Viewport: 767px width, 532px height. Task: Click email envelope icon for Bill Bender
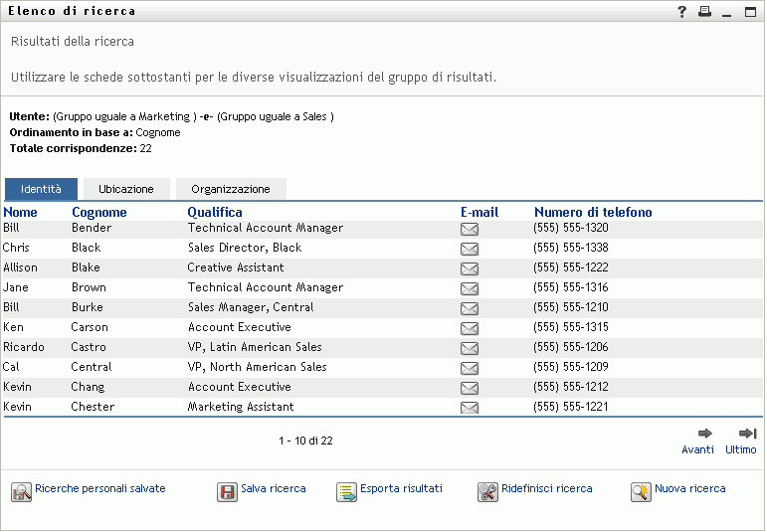(x=470, y=229)
